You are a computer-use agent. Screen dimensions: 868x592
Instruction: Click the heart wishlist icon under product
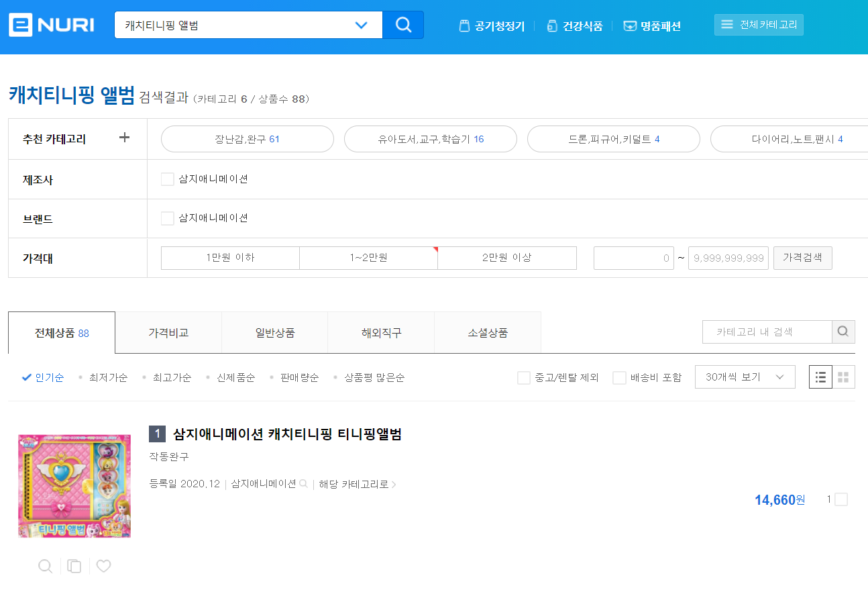pos(103,566)
